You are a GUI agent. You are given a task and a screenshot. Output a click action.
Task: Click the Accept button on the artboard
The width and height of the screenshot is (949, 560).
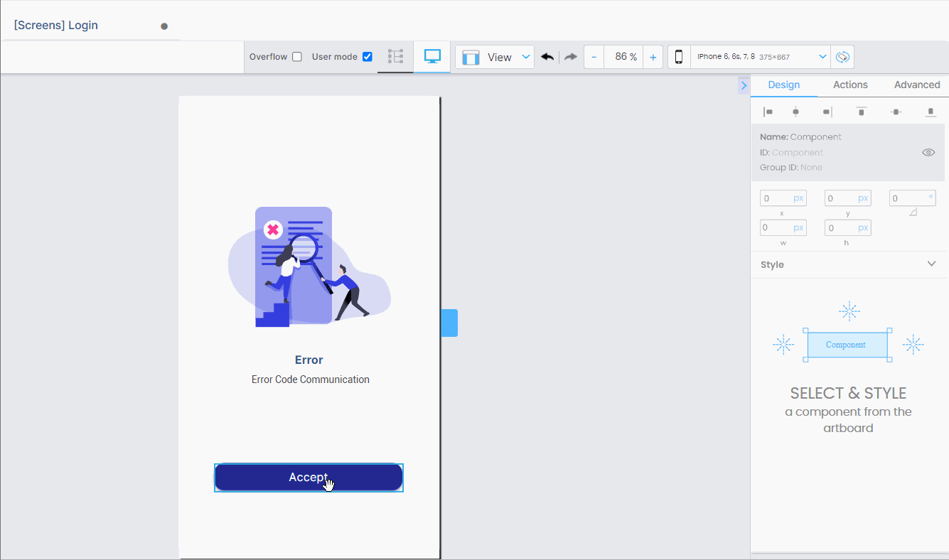pyautogui.click(x=309, y=478)
